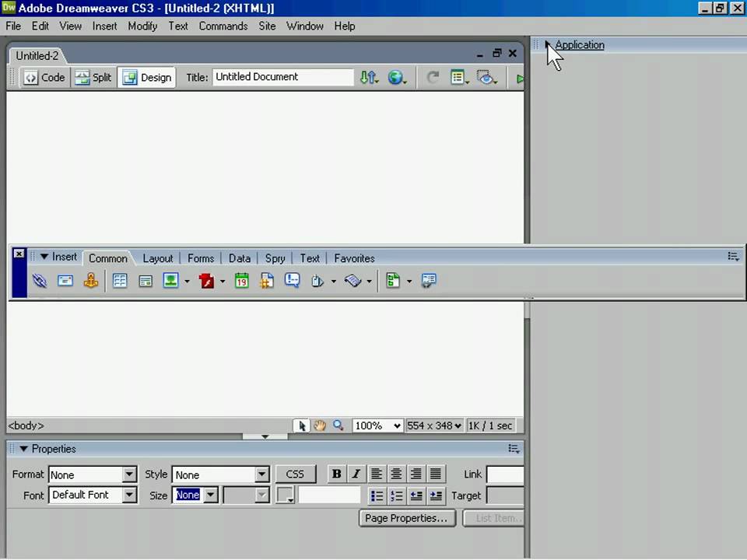Align text left

(377, 474)
